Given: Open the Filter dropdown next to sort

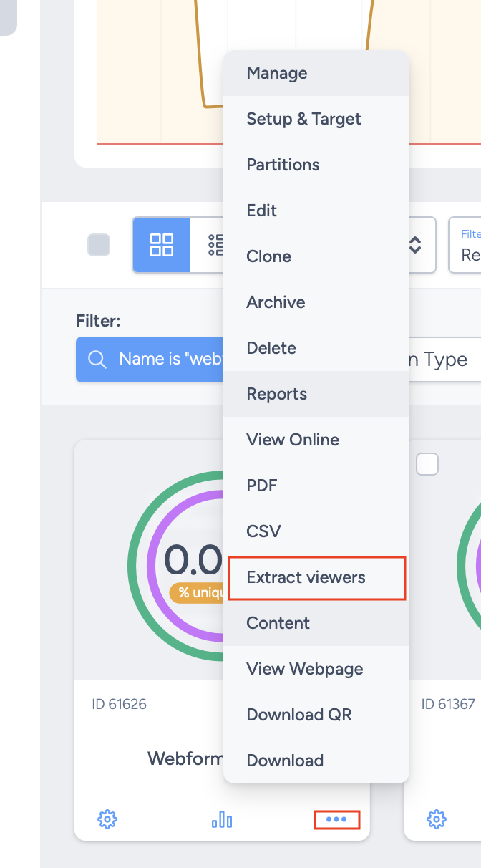Looking at the screenshot, I should click(x=465, y=245).
